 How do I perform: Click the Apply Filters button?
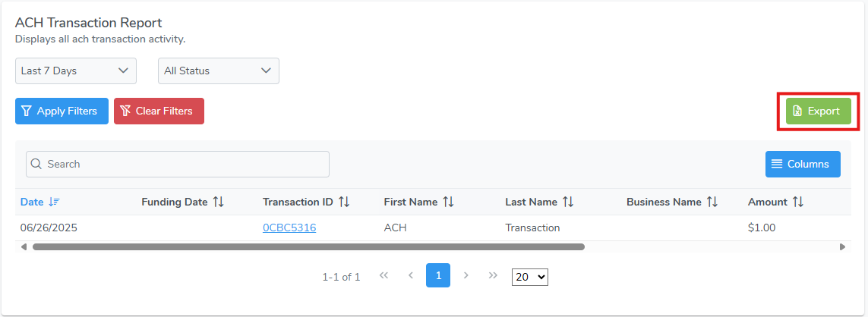point(62,111)
